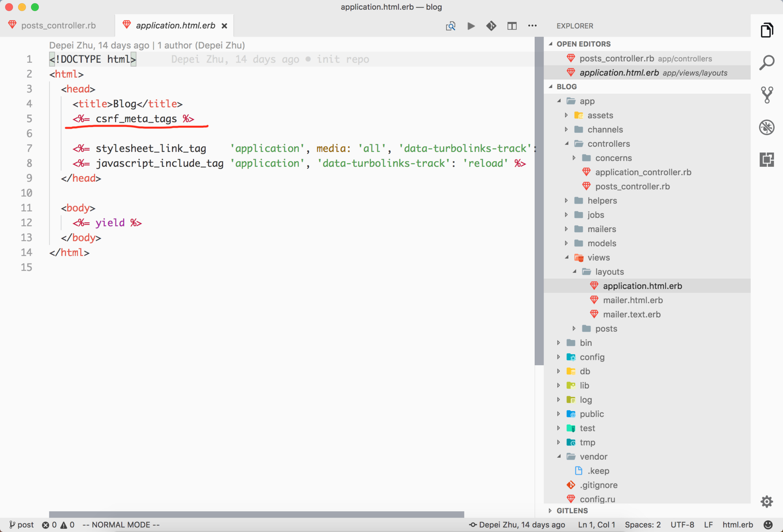Expand the test folder

click(x=647, y=428)
